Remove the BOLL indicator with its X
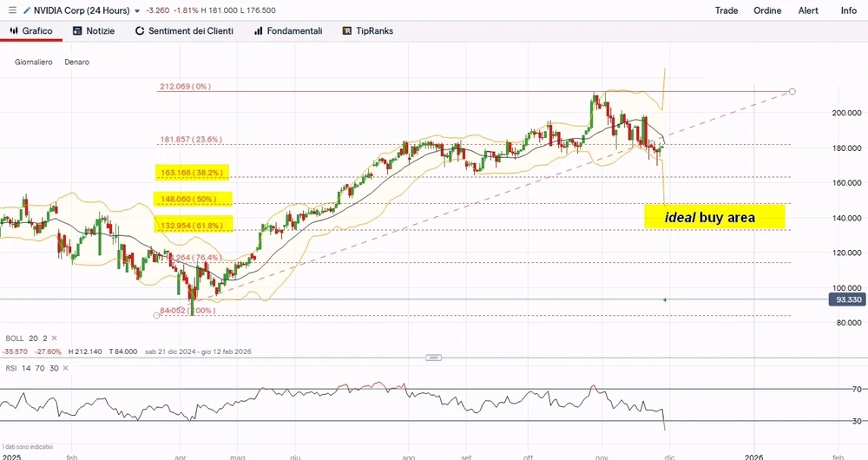 (x=56, y=338)
